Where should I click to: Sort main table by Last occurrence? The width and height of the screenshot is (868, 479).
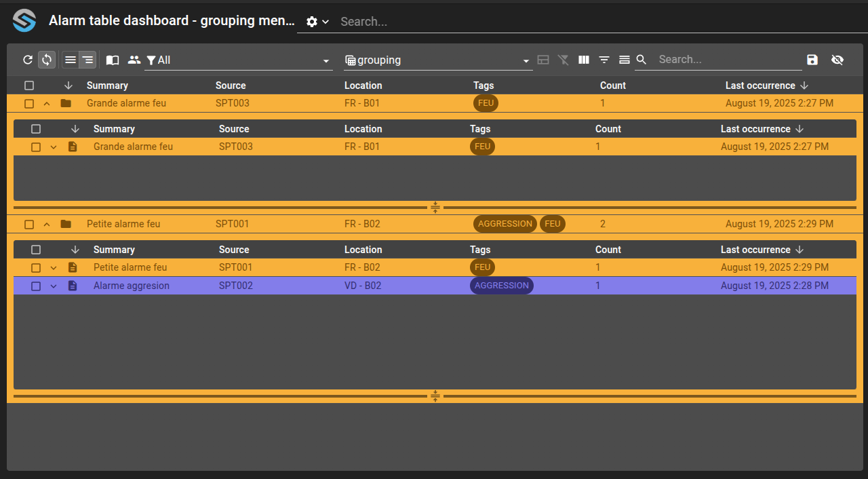(x=760, y=85)
